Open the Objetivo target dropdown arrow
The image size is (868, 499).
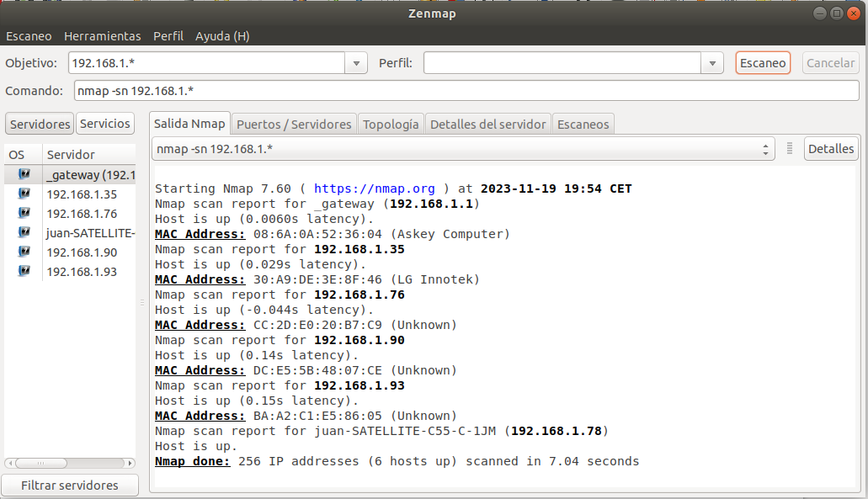click(357, 63)
